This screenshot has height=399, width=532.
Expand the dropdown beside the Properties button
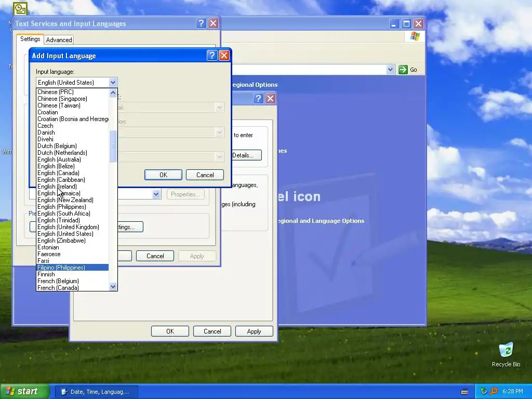[156, 194]
